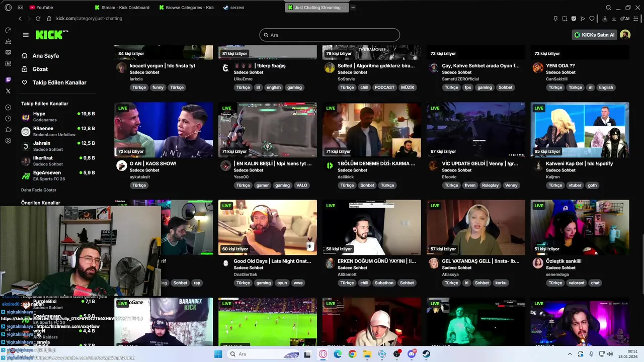Image resolution: width=644 pixels, height=362 pixels.
Task: Open Discord from the taskbar
Action: coord(412,354)
